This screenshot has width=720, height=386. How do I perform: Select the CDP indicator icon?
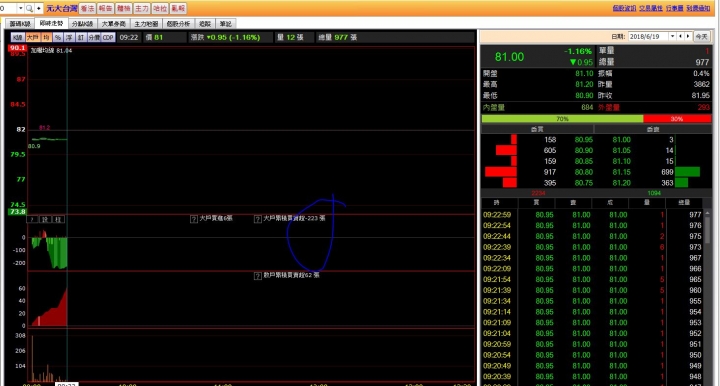(x=108, y=38)
